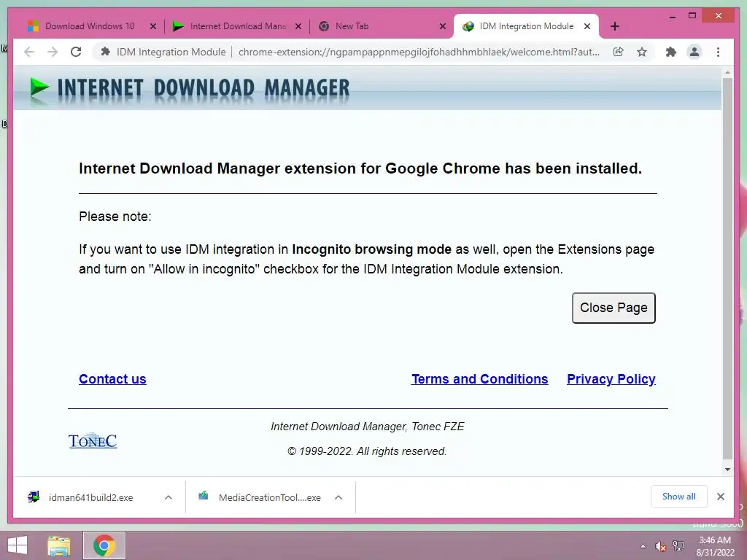This screenshot has height=560, width=747.
Task: Expand options for MediaCreationTool download
Action: [338, 497]
